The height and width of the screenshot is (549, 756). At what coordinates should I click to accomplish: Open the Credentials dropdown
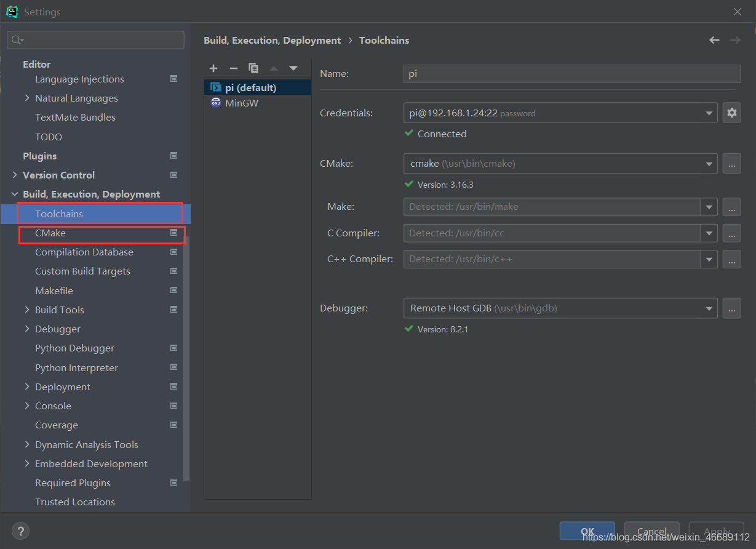pyautogui.click(x=710, y=113)
